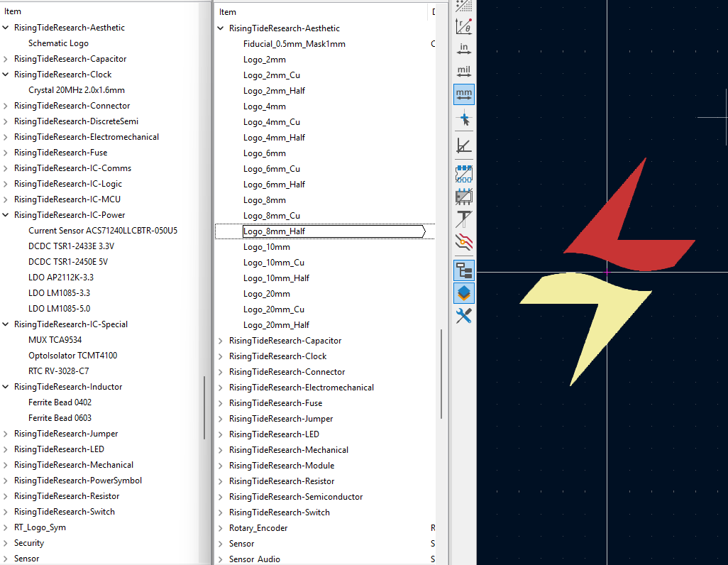Select LDO LM1085-3.3 symbol
Viewport: 728px width, 565px height.
(x=60, y=293)
